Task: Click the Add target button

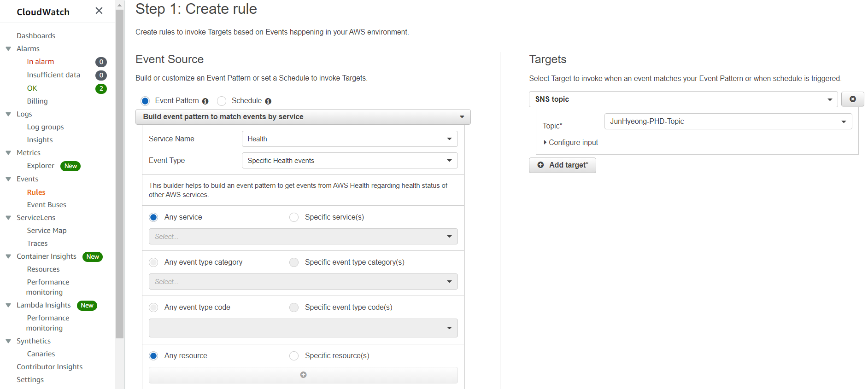Action: pos(562,165)
